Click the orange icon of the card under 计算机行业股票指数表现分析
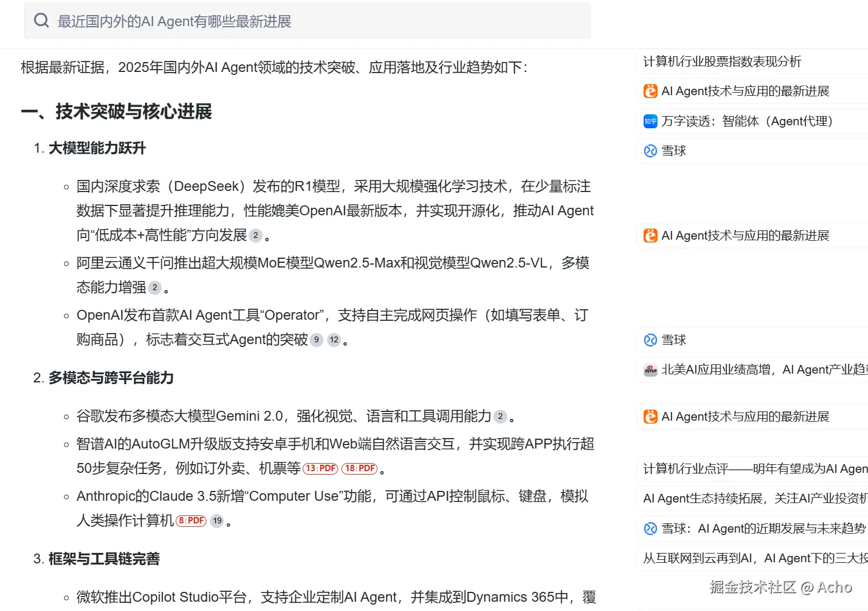Viewport: 868px width, 611px height. (651, 91)
